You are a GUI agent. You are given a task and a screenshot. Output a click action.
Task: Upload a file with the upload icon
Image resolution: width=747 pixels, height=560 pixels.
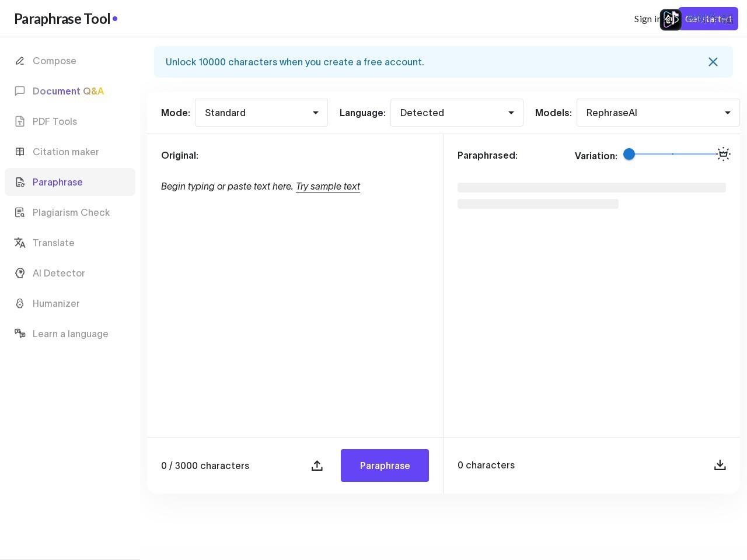[317, 466]
